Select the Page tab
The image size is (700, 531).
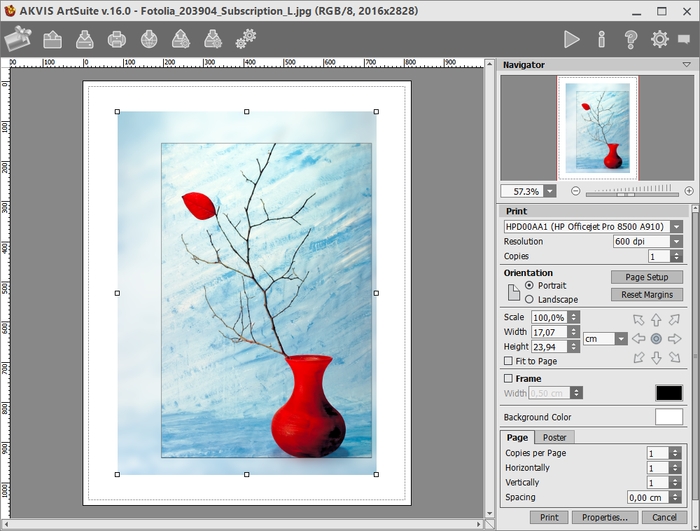517,437
